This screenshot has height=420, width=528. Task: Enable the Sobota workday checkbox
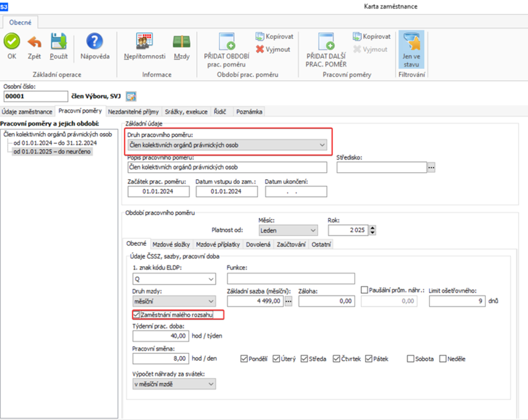(x=410, y=359)
